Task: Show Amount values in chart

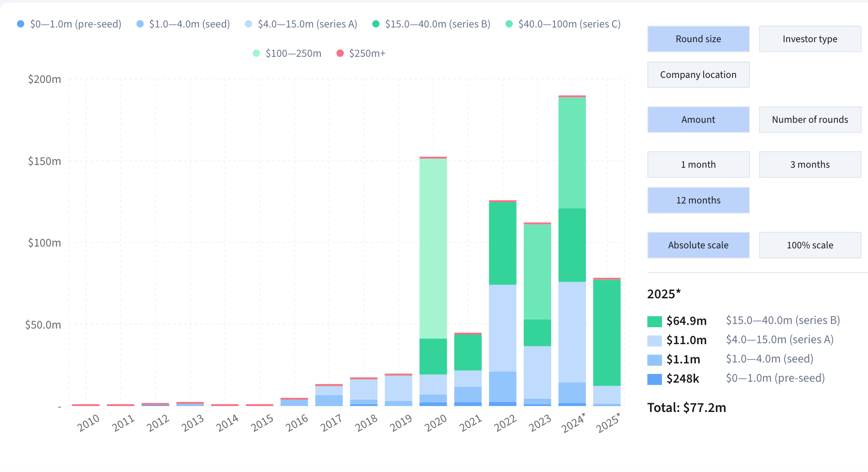Action: (x=698, y=120)
